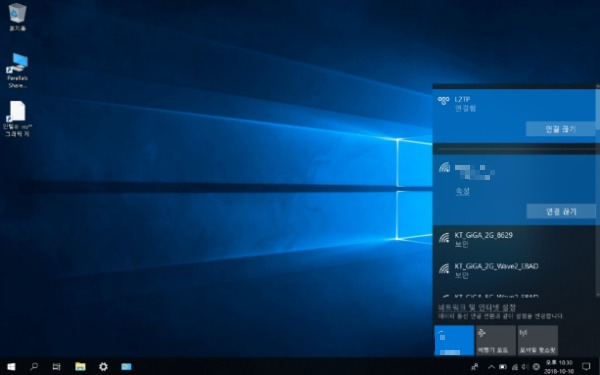
Task: Click the Wi-Fi icon of the connected blurred network
Action: 444,167
